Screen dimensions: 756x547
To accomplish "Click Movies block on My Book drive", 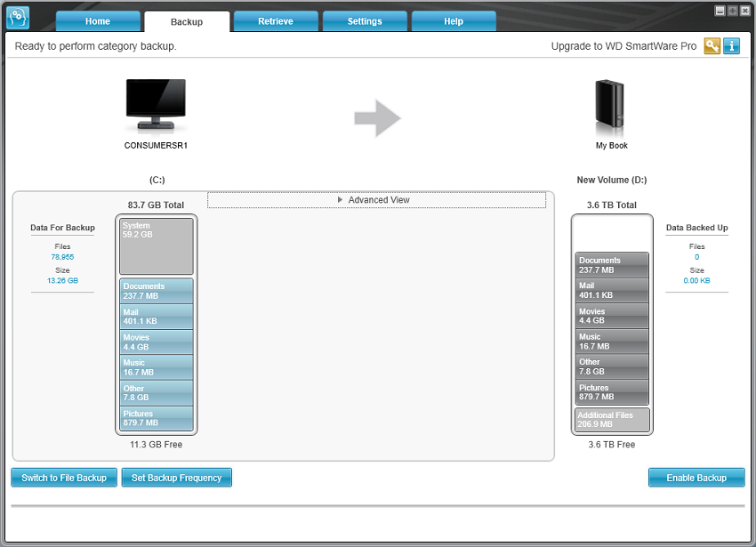I will 612,316.
